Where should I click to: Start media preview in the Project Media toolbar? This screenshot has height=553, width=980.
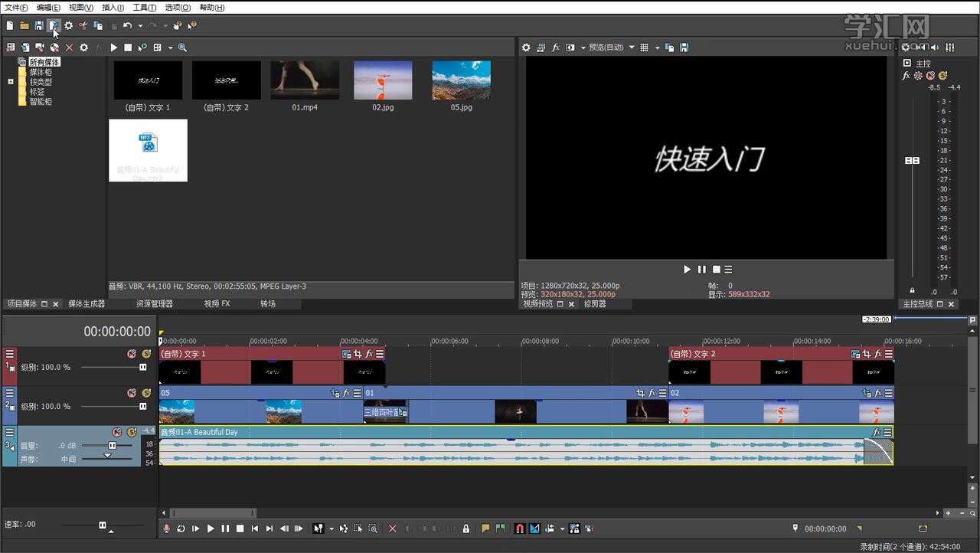[113, 47]
